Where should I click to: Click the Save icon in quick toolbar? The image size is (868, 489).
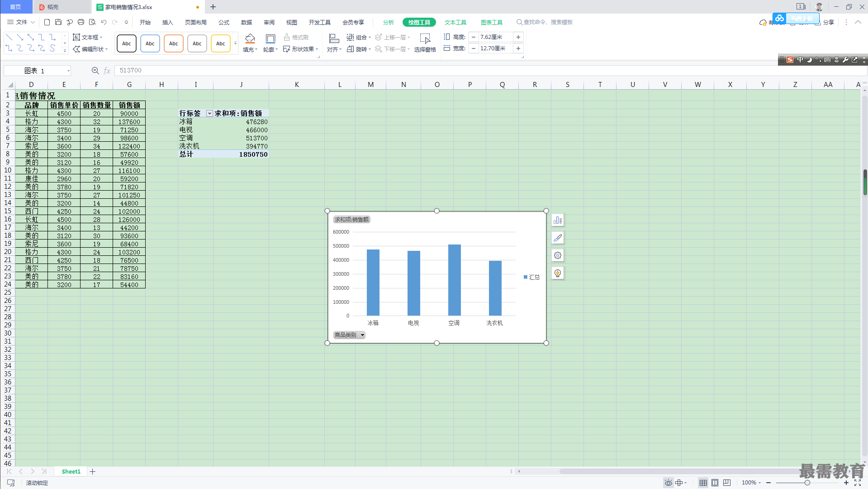(58, 22)
